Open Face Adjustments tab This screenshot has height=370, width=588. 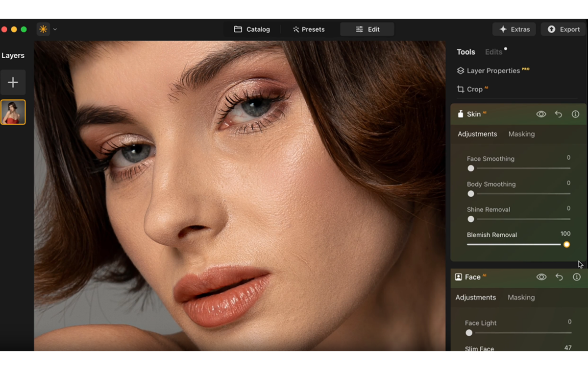point(476,298)
